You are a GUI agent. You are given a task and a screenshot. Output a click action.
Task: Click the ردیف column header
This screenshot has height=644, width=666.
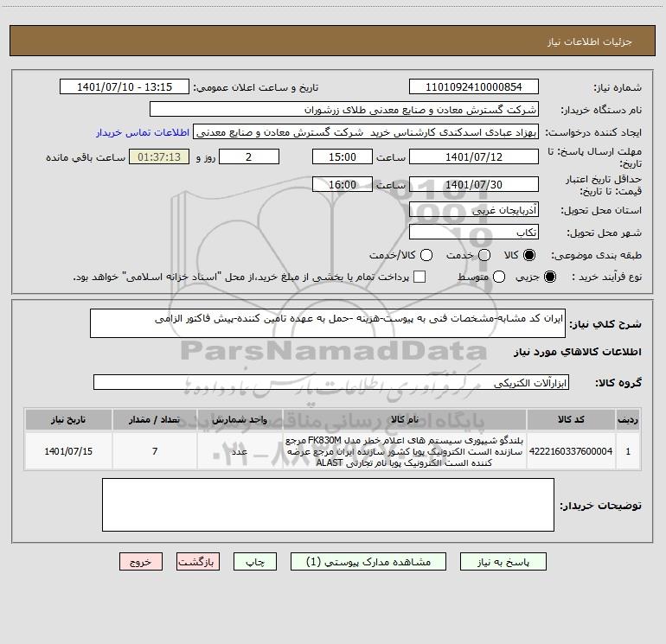[x=628, y=420]
